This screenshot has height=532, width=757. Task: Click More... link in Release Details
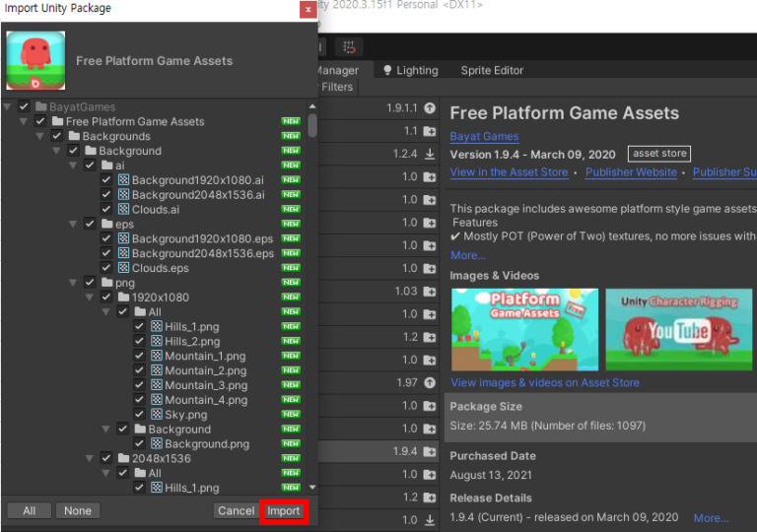tap(711, 518)
